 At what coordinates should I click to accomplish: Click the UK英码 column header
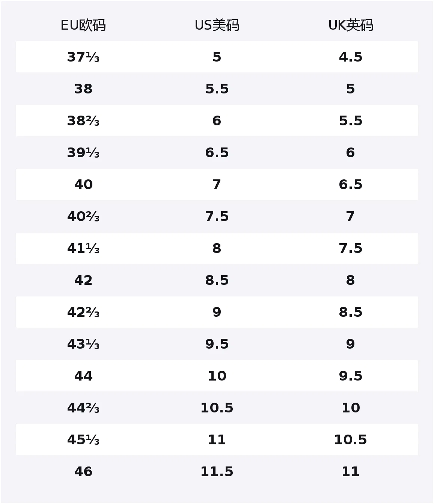coord(351,25)
